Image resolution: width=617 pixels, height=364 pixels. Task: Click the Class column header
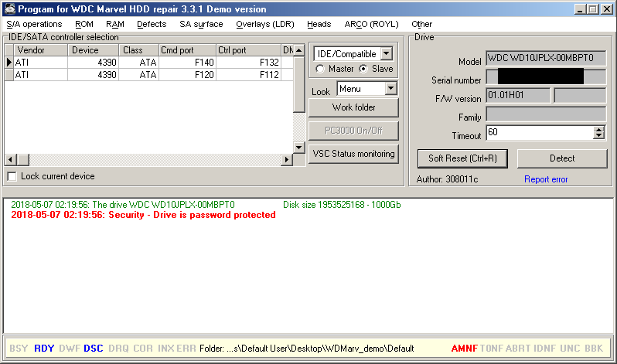click(139, 50)
